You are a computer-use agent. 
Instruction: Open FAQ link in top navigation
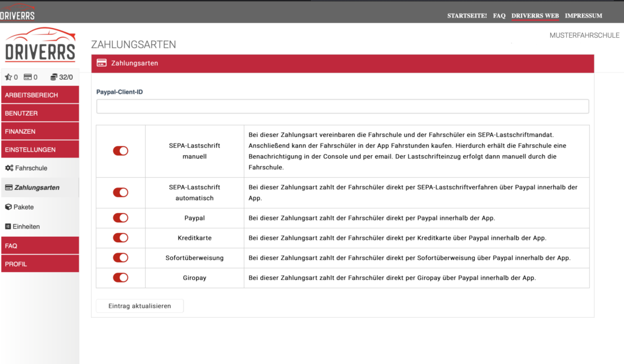[499, 16]
